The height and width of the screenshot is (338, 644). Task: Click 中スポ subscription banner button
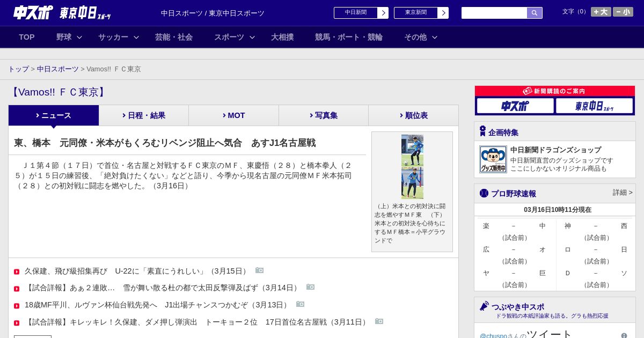515,106
